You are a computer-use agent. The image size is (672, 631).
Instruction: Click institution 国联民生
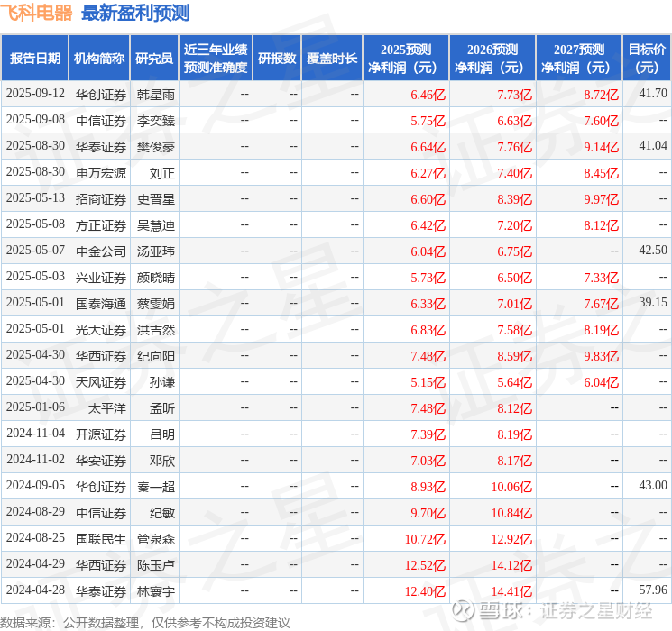[101, 539]
